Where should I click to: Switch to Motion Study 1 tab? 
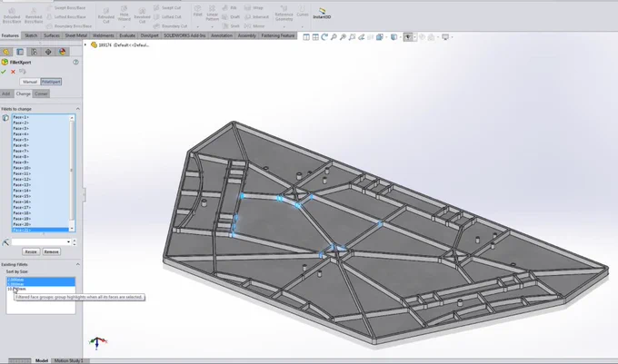point(68,360)
